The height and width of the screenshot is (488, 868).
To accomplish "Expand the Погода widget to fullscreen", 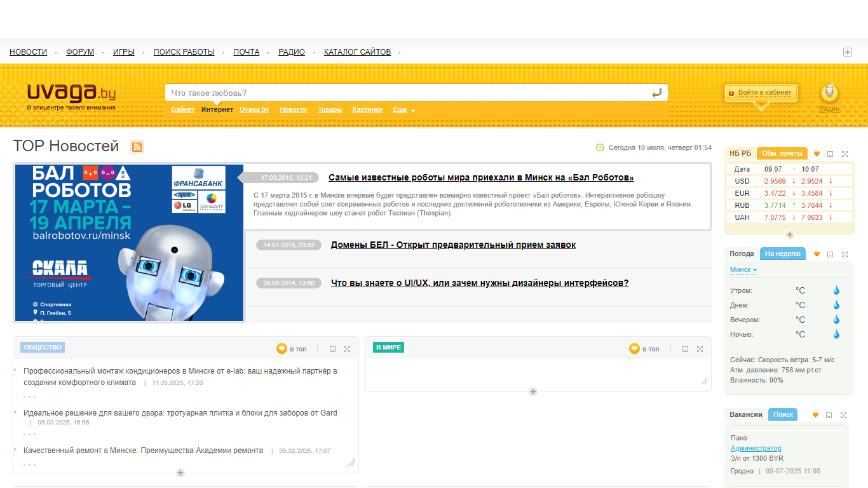I will tap(844, 254).
